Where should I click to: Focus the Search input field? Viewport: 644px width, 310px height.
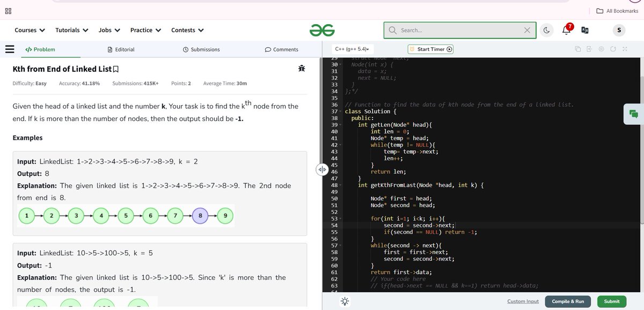point(460,30)
